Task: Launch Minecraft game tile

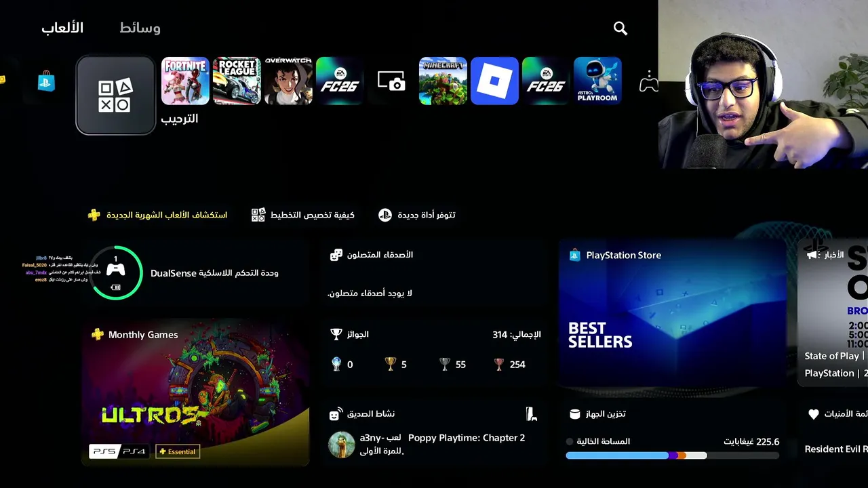Action: pos(443,81)
